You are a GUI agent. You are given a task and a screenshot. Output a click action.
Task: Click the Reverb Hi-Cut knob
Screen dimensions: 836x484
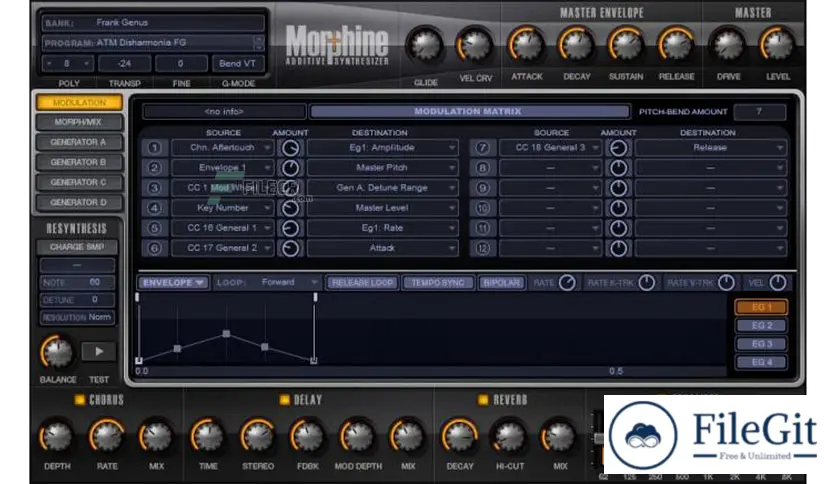510,437
